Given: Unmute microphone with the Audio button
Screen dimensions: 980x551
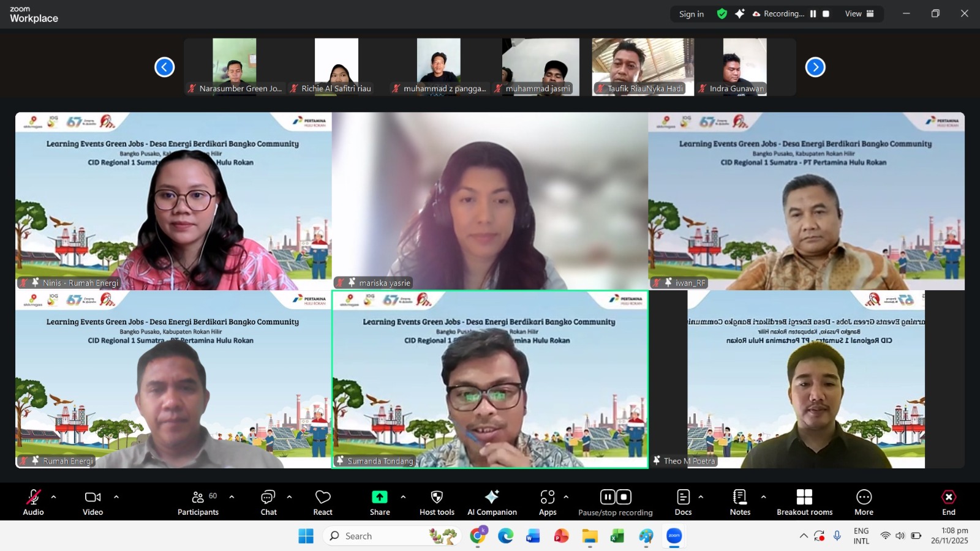Looking at the screenshot, I should pyautogui.click(x=34, y=502).
